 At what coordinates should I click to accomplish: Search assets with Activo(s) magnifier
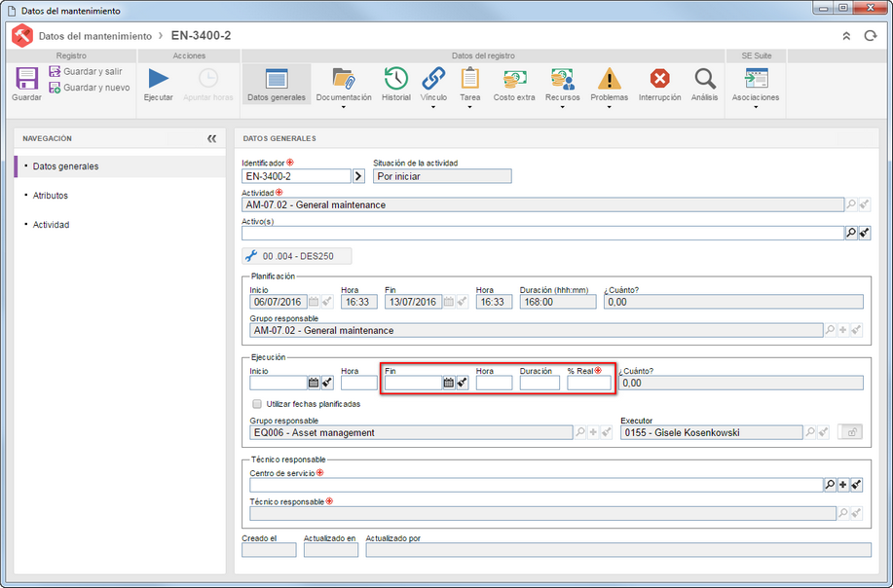[851, 233]
